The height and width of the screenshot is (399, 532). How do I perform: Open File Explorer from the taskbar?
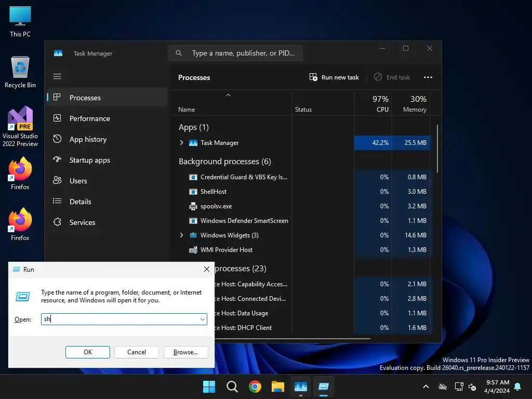pos(278,387)
